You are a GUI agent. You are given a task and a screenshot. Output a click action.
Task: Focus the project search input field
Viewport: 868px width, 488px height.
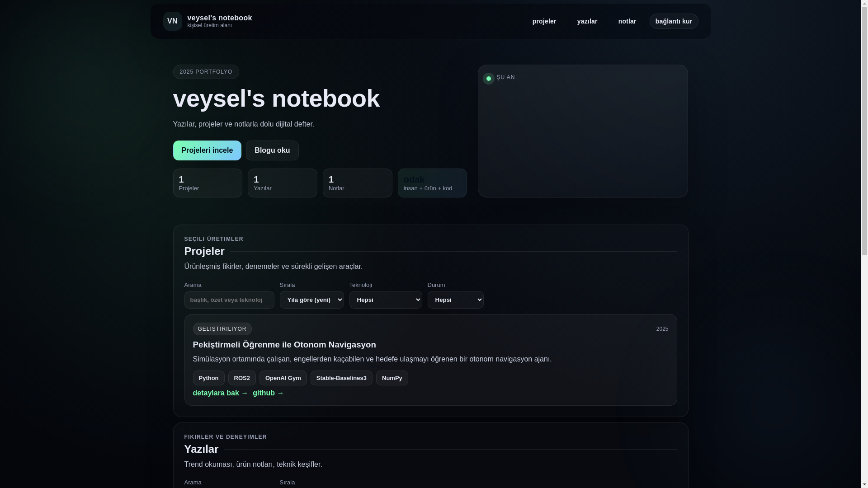tap(229, 300)
